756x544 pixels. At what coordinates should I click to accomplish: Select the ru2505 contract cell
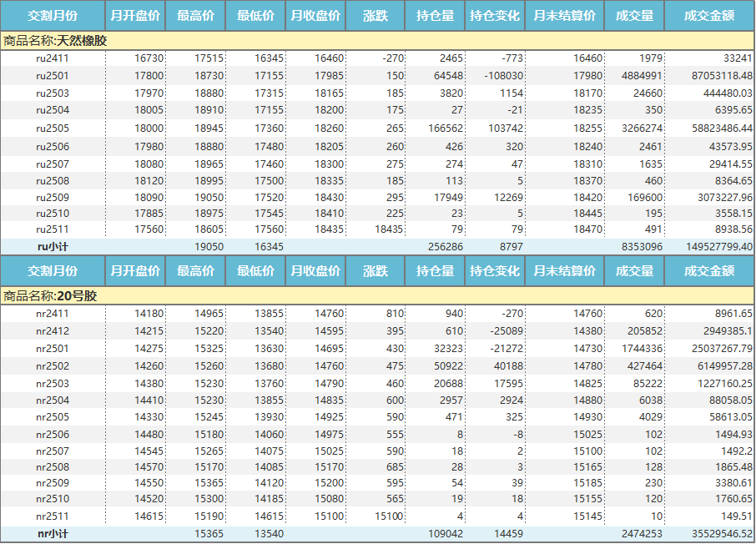pos(53,128)
